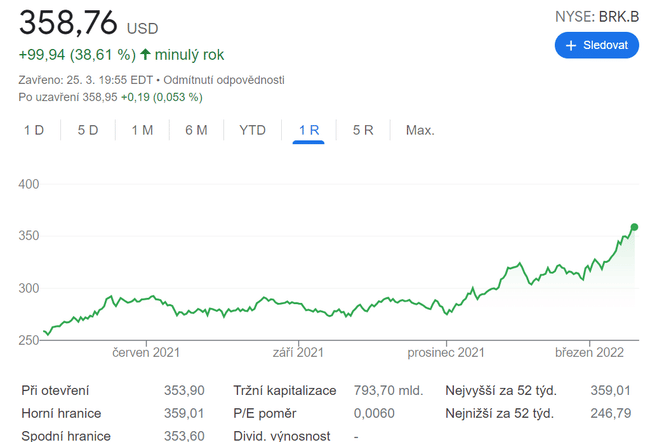Click the Nejnižší za 52 týd. label

point(500,413)
